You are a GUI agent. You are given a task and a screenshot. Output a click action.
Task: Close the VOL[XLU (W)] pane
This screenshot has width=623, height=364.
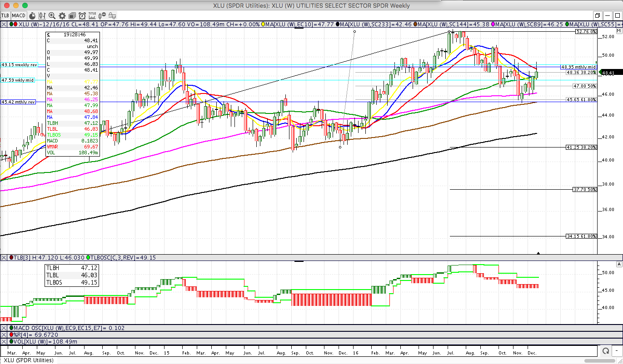pos(4,341)
